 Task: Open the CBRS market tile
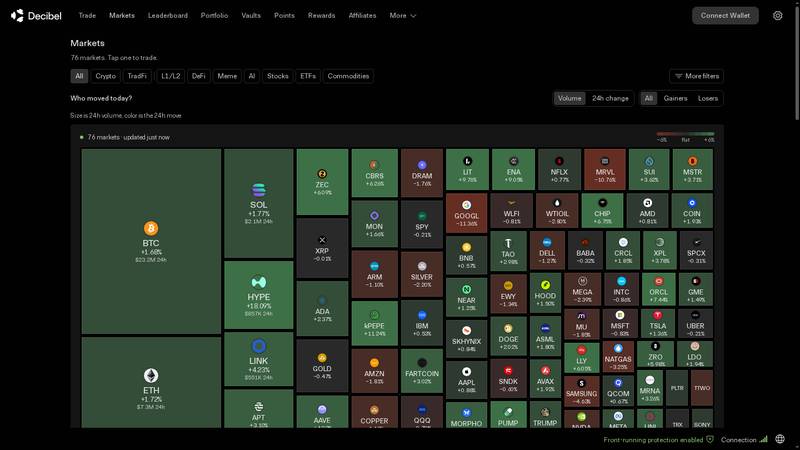tap(374, 173)
